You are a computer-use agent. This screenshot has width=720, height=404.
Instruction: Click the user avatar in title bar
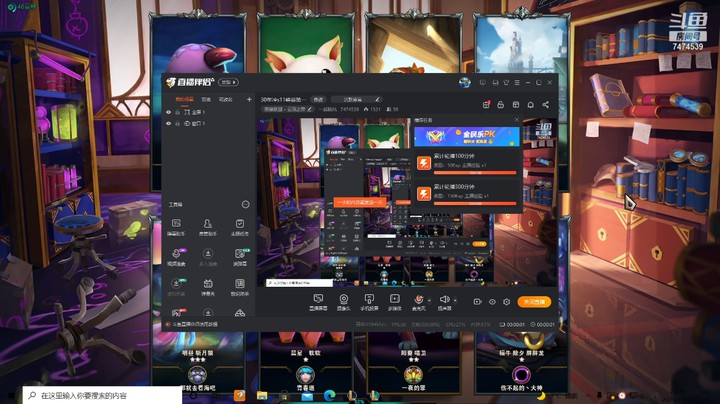coord(465,83)
